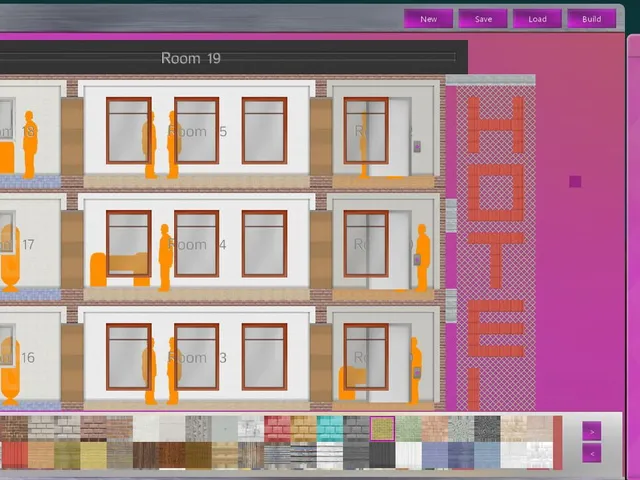The width and height of the screenshot is (640, 480).
Task: Select the right-hand window of Room 3
Action: [264, 357]
